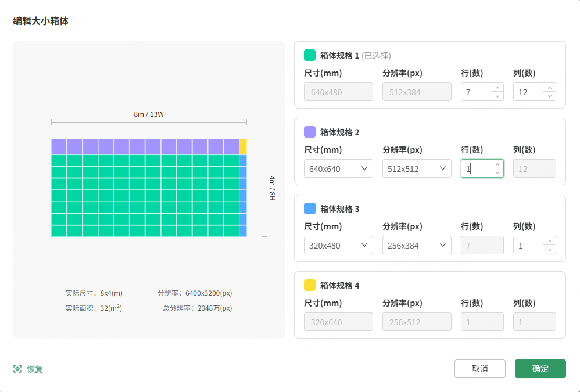Click the 取消 cancel button
The image size is (580, 392).
tap(479, 369)
